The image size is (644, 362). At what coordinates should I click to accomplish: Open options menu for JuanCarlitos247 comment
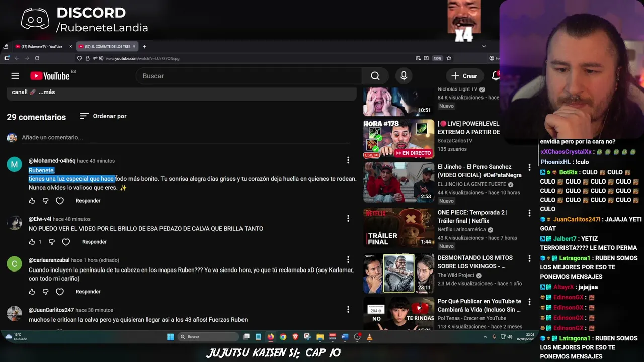348,309
